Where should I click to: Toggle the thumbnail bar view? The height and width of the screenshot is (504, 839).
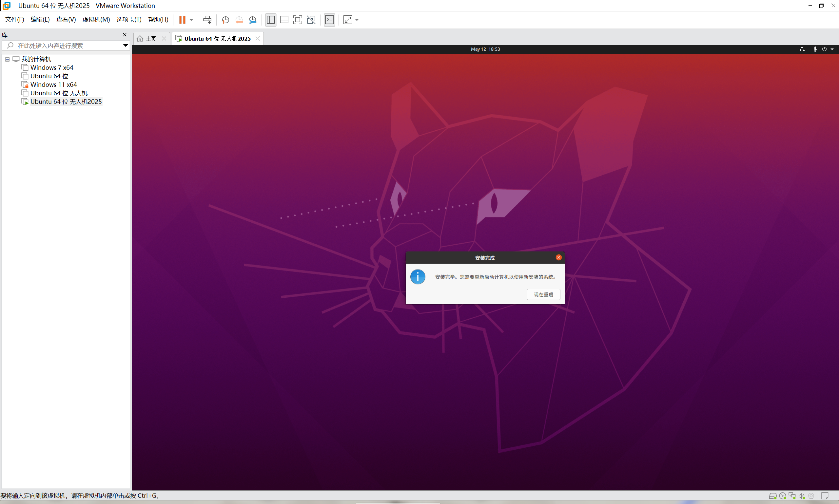pyautogui.click(x=284, y=20)
